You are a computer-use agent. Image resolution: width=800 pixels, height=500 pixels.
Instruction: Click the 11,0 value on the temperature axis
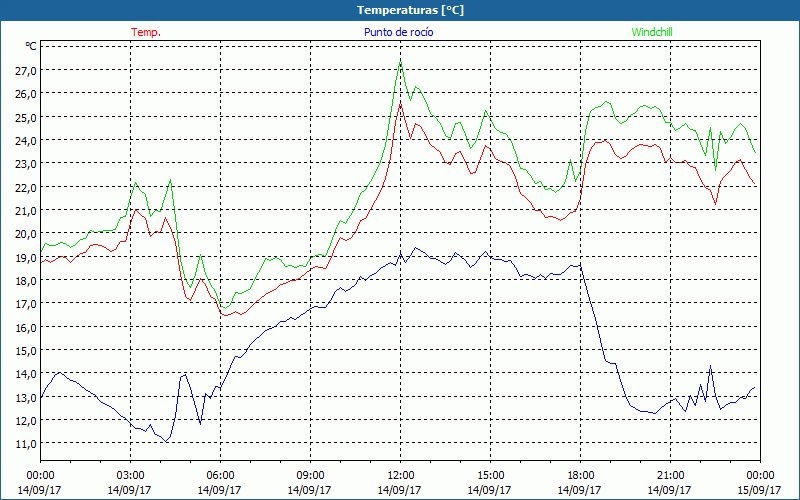pos(26,443)
